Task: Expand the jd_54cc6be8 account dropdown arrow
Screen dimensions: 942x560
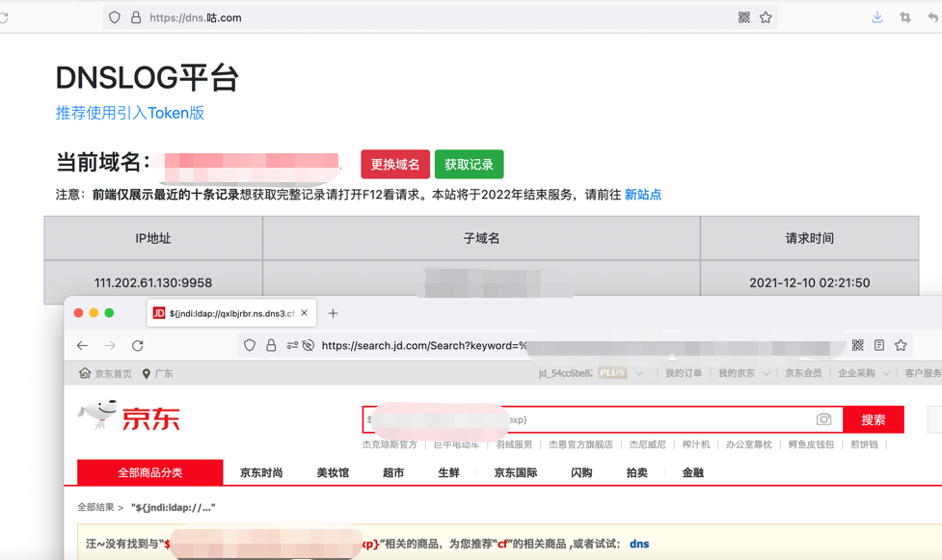Action: (x=639, y=373)
